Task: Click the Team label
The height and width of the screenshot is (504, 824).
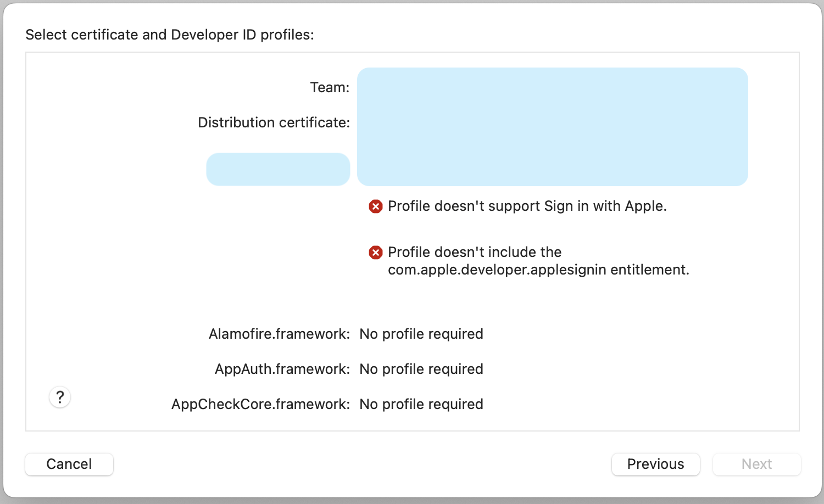Action: pos(330,87)
